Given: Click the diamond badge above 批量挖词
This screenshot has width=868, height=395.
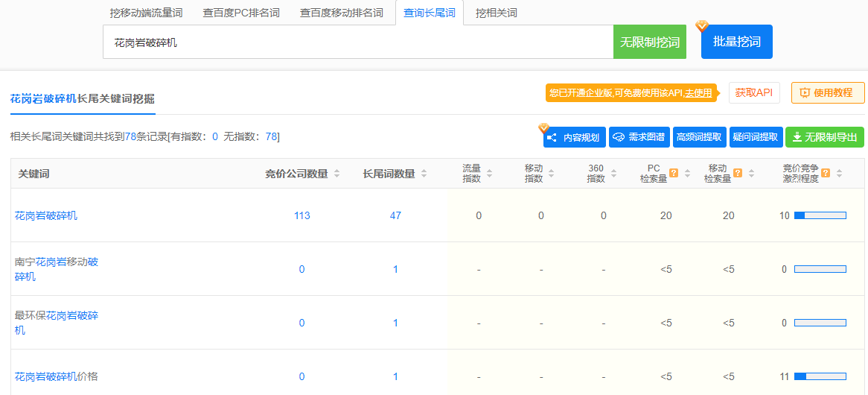Looking at the screenshot, I should coord(702,25).
